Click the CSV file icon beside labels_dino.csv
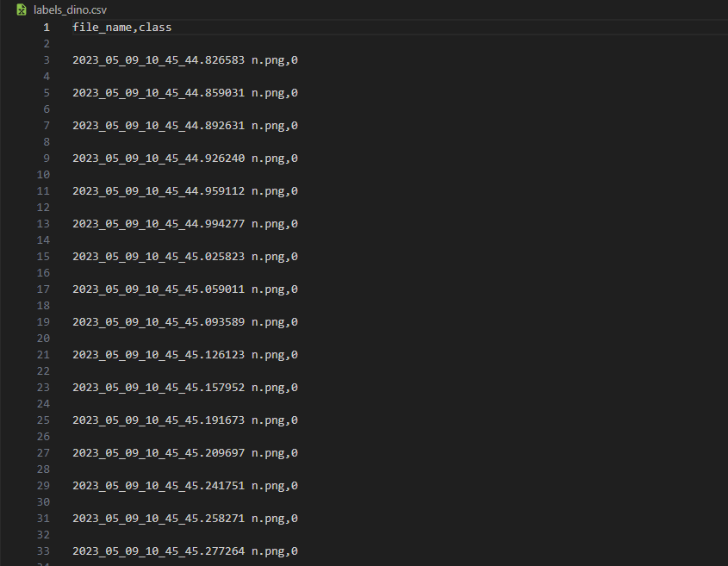728x566 pixels. coord(22,9)
